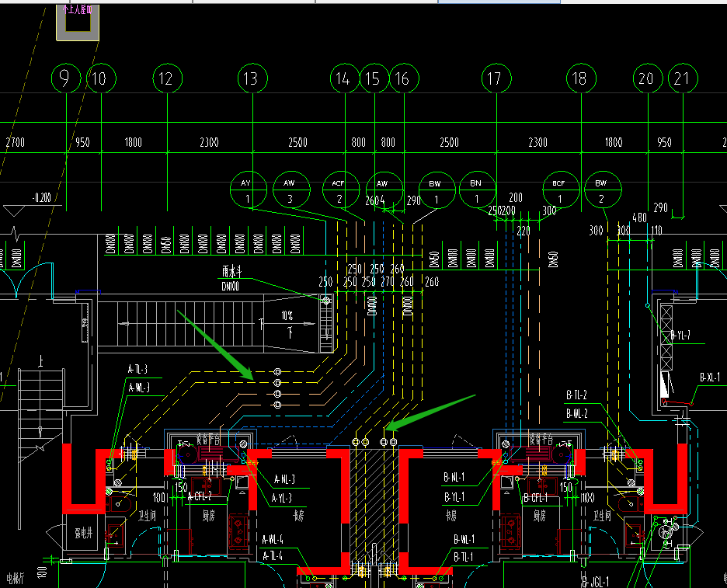Viewport: 727px width, 588px height.
Task: Select the B-JGL-1 pipe label
Action: (x=596, y=581)
